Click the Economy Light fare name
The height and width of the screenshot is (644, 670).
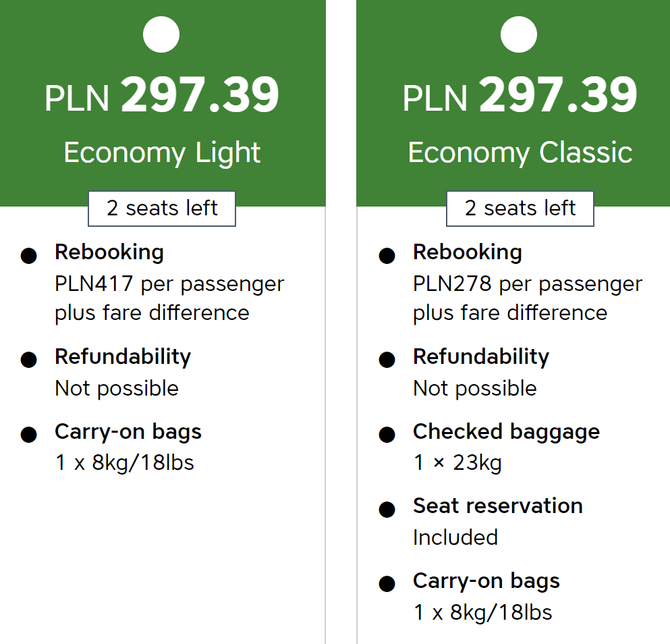(162, 153)
